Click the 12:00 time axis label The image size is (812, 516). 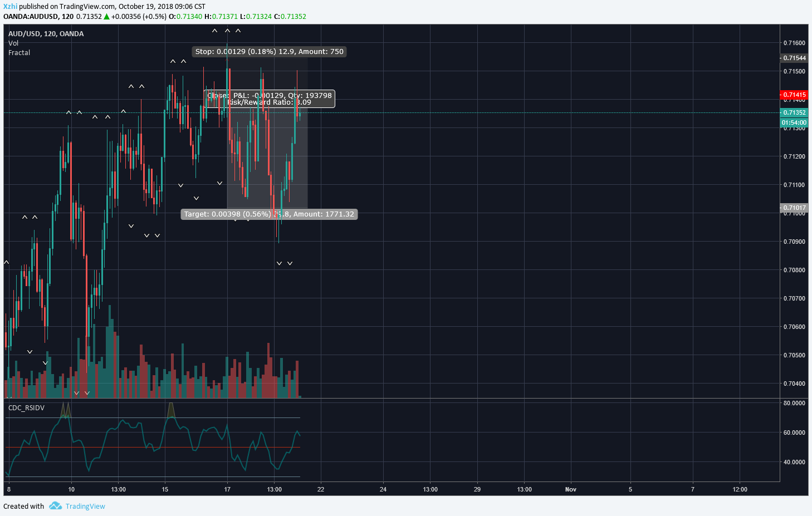pyautogui.click(x=740, y=489)
